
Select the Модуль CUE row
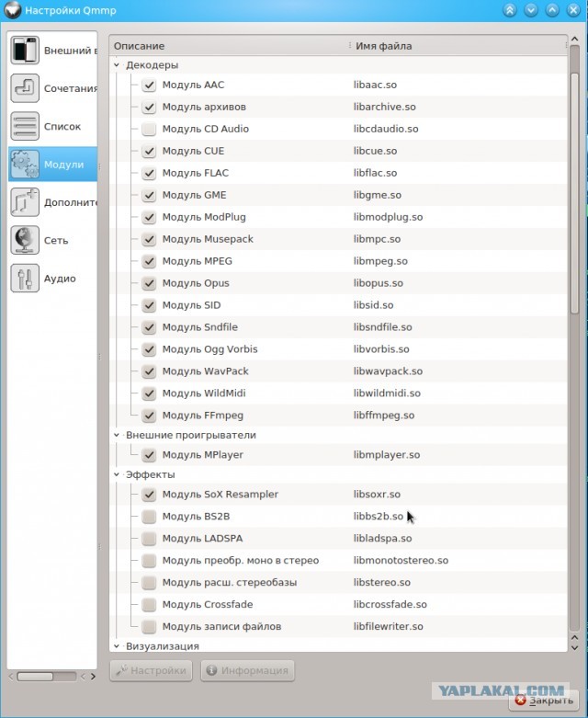point(339,151)
